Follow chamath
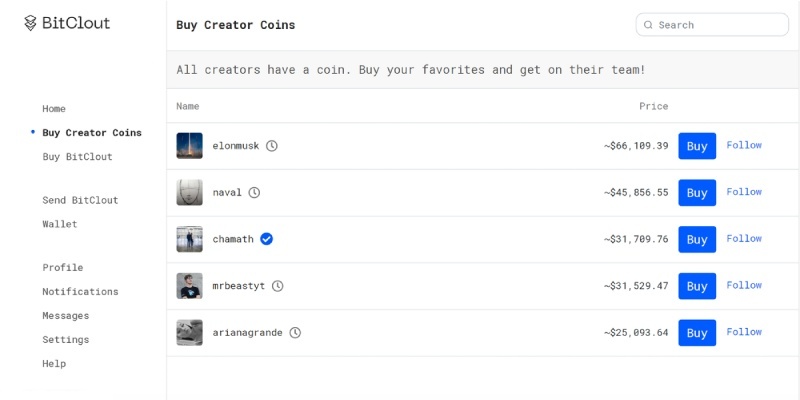Image resolution: width=800 pixels, height=400 pixels. 744,238
